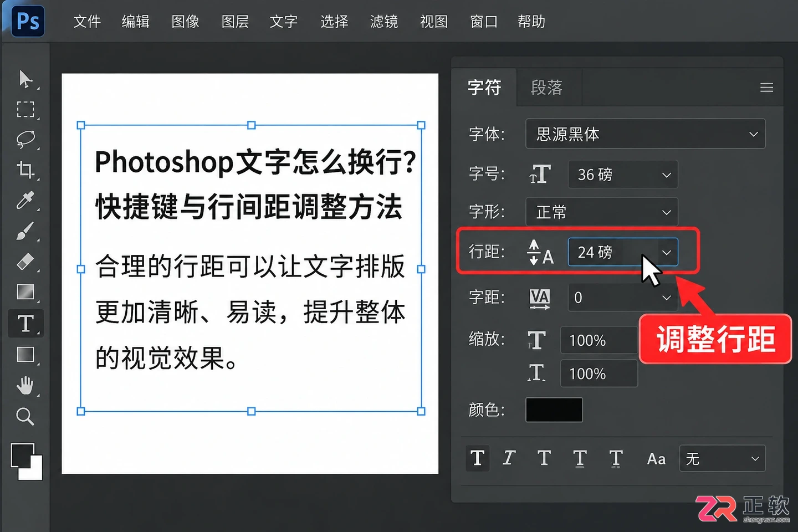Toggle underline text style
This screenshot has height=532, width=798.
tap(580, 458)
